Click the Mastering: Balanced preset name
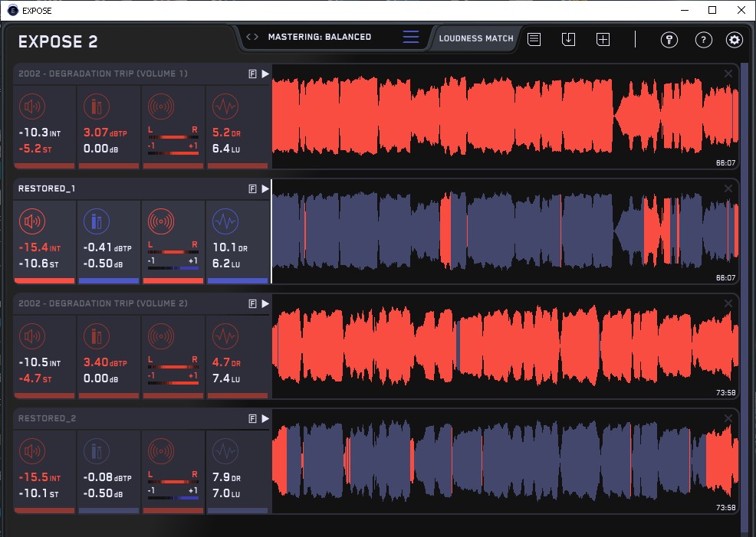Screen dimensions: 756x537 coord(319,37)
